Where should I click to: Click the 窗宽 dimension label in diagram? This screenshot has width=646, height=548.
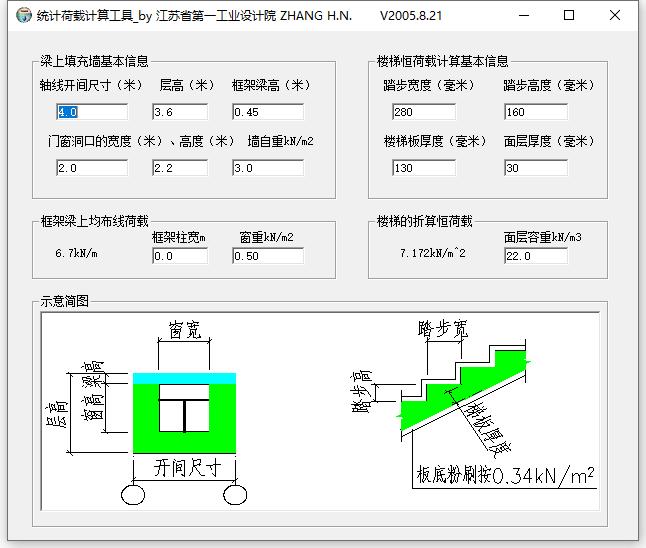point(184,330)
